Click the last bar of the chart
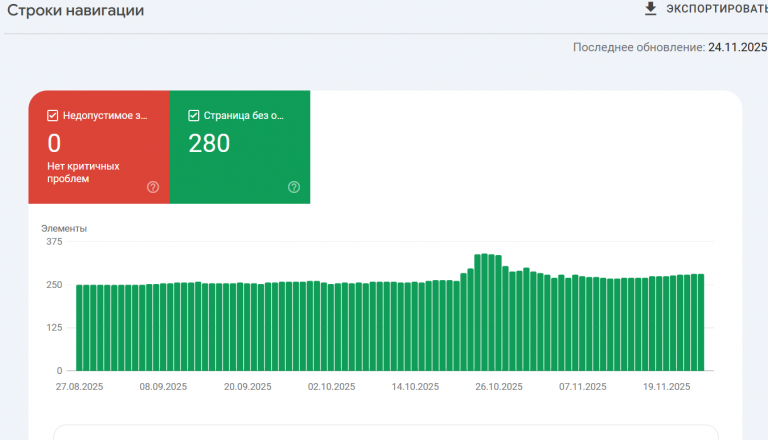The height and width of the screenshot is (440, 768). point(701,322)
